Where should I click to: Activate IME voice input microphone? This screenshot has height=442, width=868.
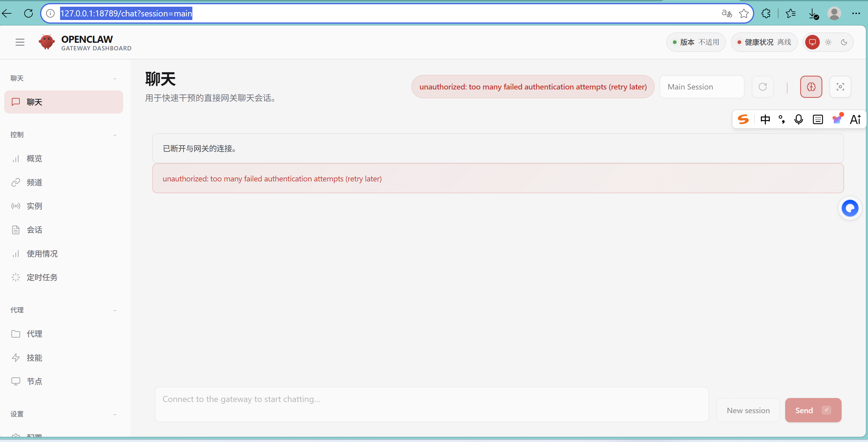tap(798, 119)
